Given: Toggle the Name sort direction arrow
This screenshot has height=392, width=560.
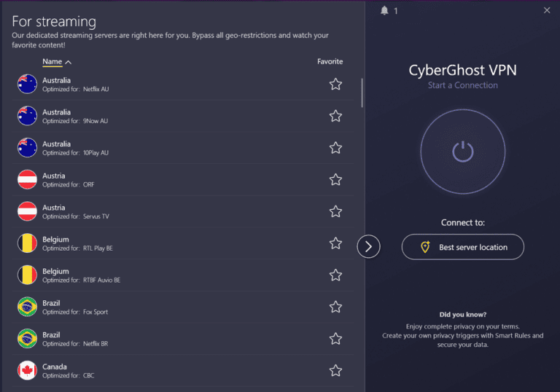Looking at the screenshot, I should coord(69,62).
